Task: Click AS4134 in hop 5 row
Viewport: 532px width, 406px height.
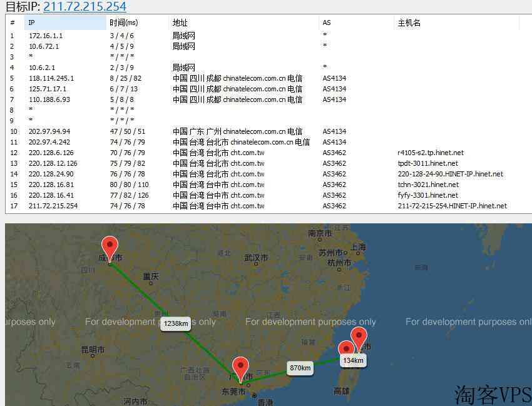Action: click(334, 78)
